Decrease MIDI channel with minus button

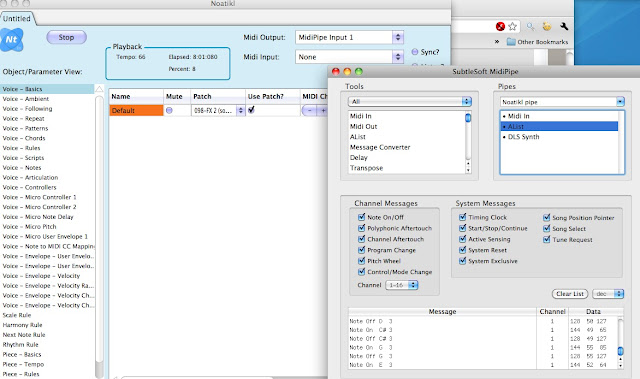click(310, 110)
